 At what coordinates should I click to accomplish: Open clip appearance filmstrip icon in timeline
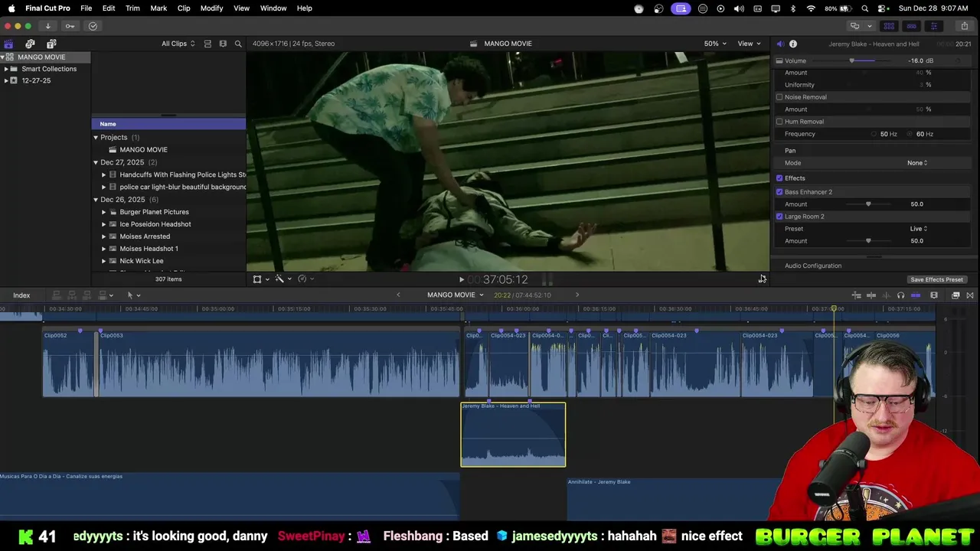934,295
